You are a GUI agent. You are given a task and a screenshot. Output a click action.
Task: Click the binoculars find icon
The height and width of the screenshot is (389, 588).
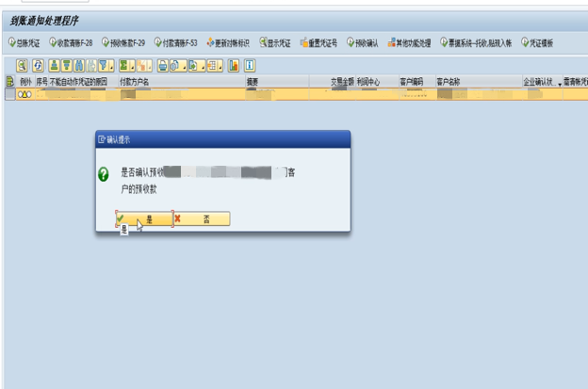pyautogui.click(x=79, y=65)
